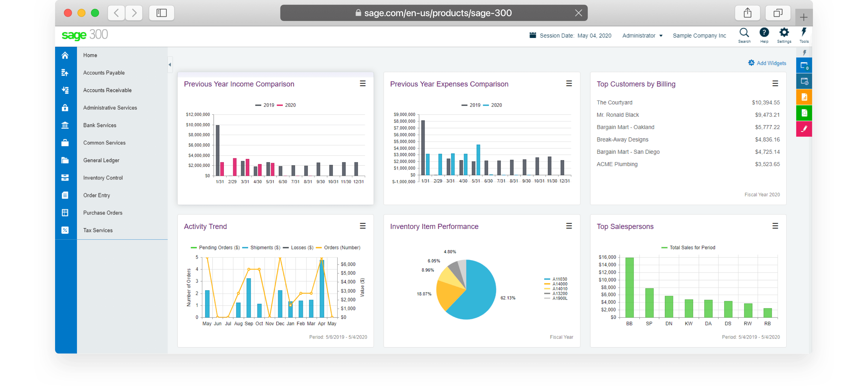Open the Tools lightning icon

(804, 33)
